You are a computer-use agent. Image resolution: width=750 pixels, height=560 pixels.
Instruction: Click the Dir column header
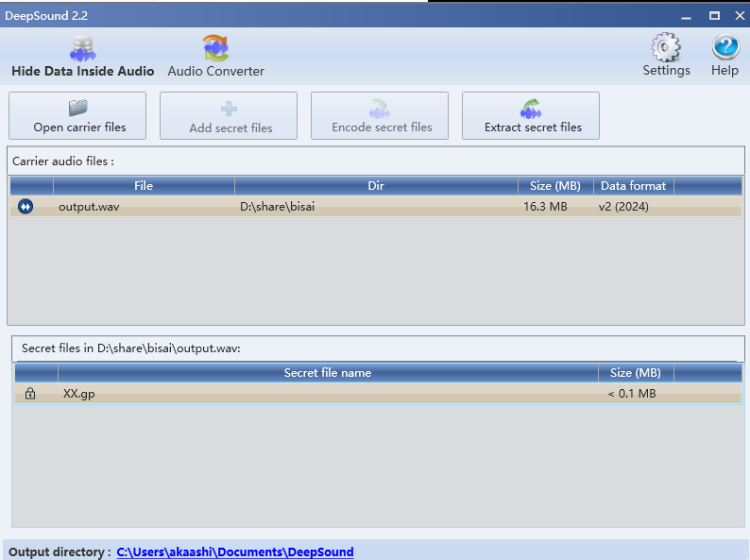click(376, 185)
